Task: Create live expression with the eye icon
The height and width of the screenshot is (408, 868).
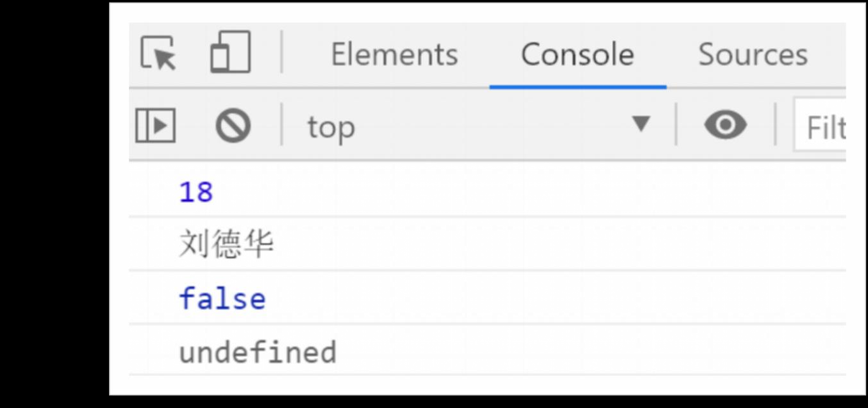Action: tap(725, 125)
